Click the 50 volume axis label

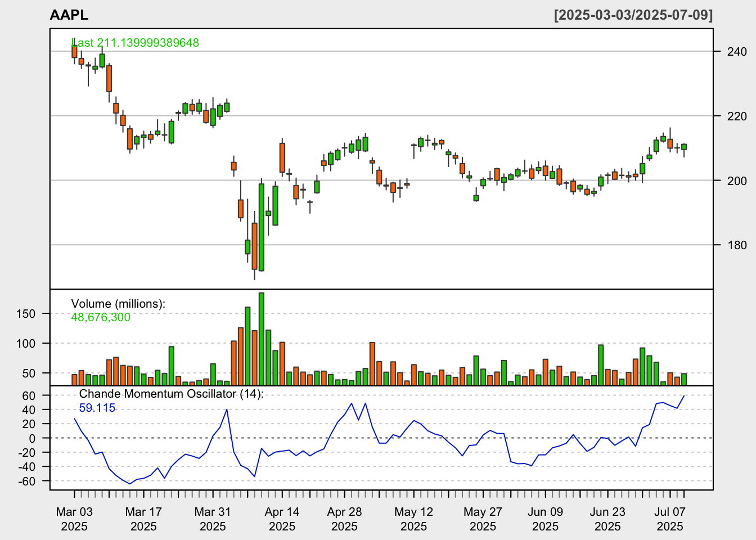coord(29,373)
